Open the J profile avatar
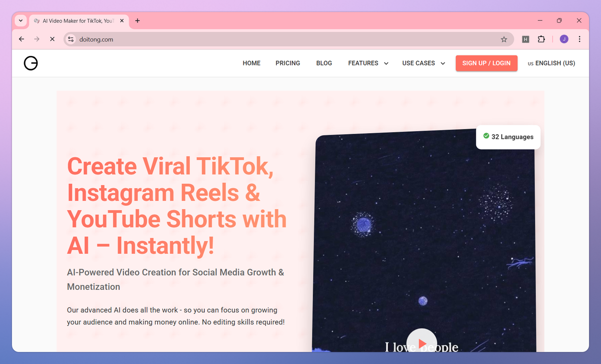This screenshot has height=364, width=601. click(564, 39)
